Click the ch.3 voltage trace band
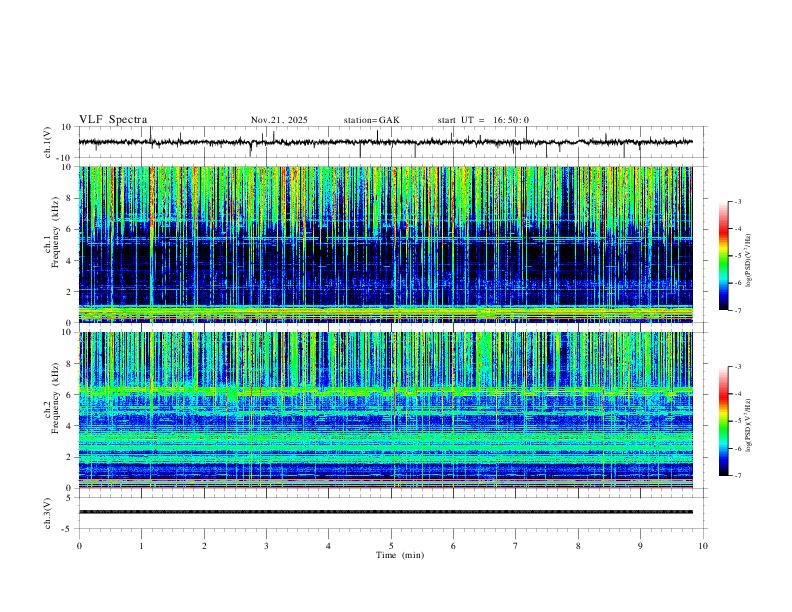This screenshot has height=612, width=792. (385, 512)
